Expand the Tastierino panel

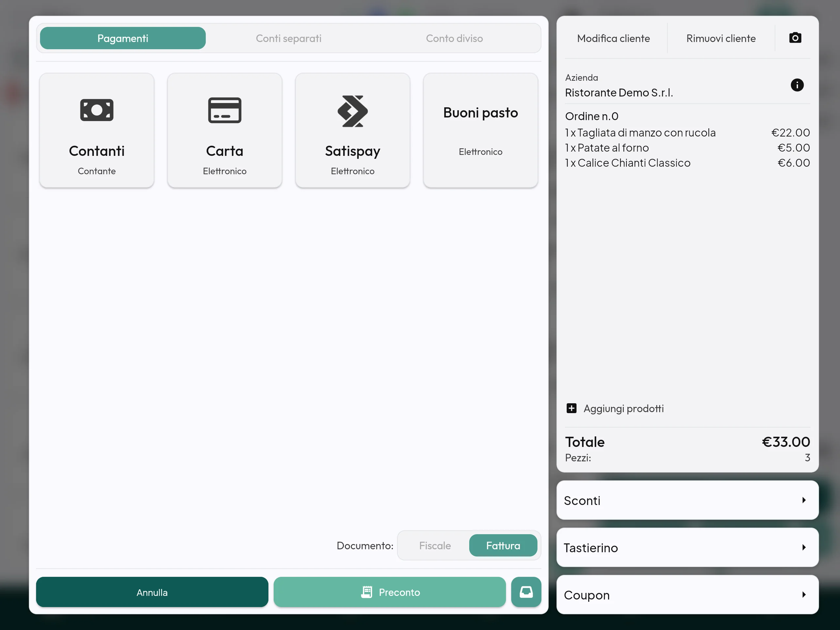[687, 547]
